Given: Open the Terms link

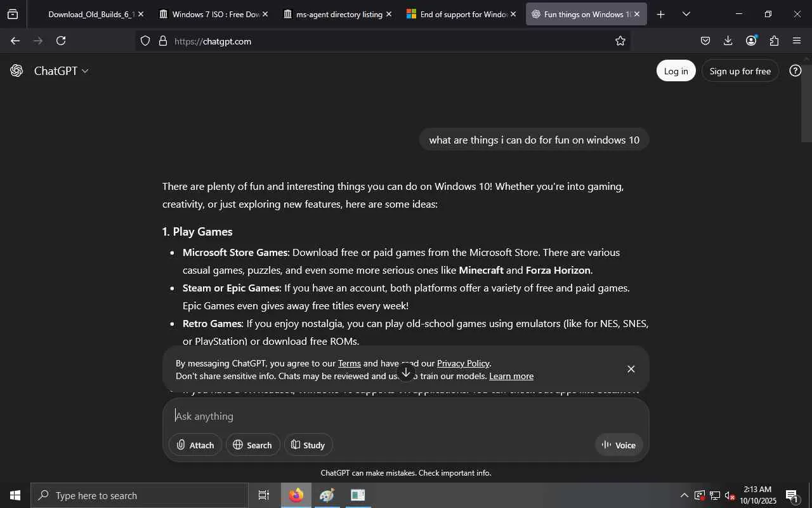Looking at the screenshot, I should (x=349, y=364).
